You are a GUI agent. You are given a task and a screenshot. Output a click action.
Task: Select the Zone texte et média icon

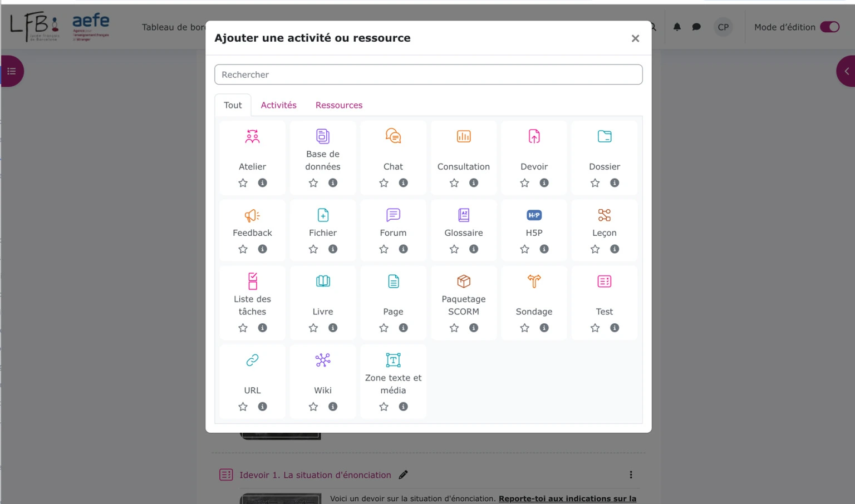point(393,360)
